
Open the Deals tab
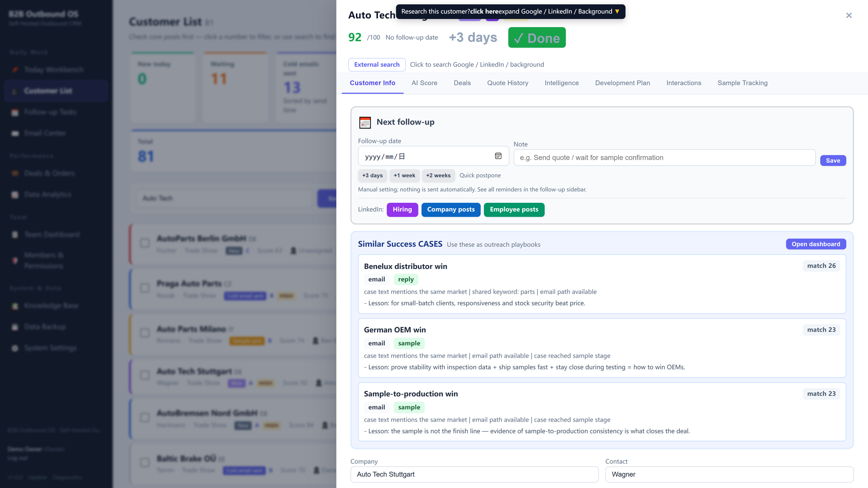pyautogui.click(x=462, y=83)
